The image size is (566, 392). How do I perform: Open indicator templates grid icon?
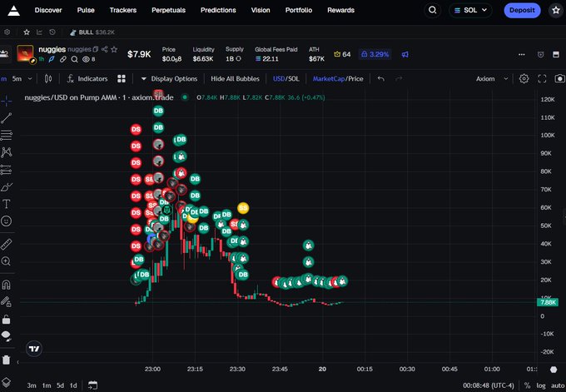click(122, 79)
